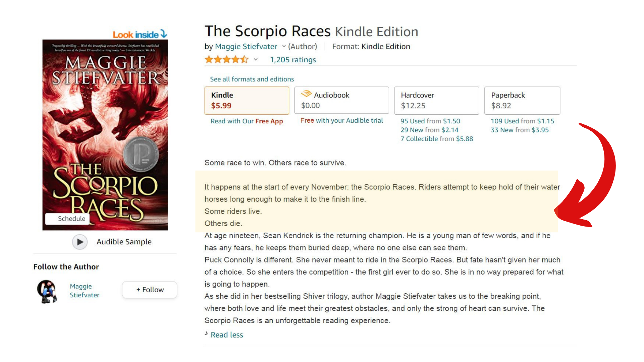Open The Scorpio Races cover image
644x362 pixels.
(105, 135)
